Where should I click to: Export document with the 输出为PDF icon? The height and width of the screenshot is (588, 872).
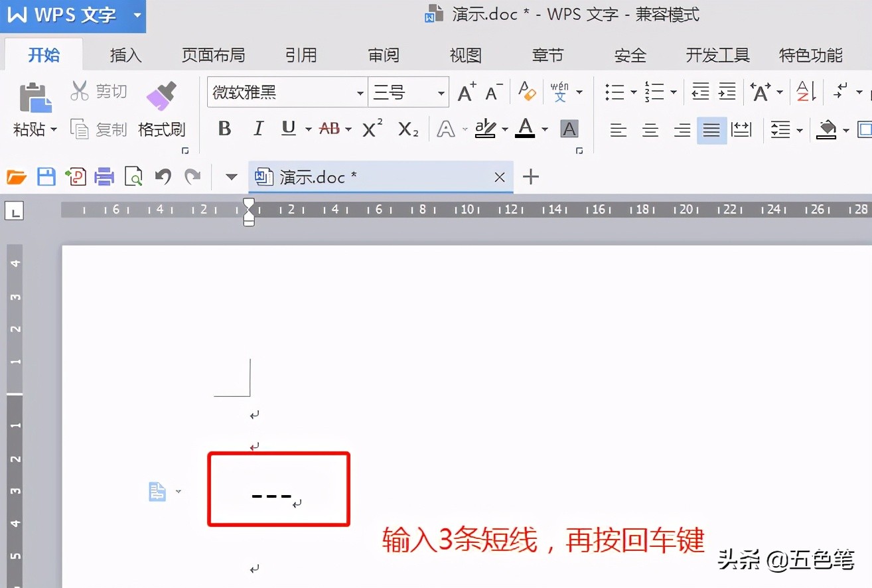coord(75,177)
